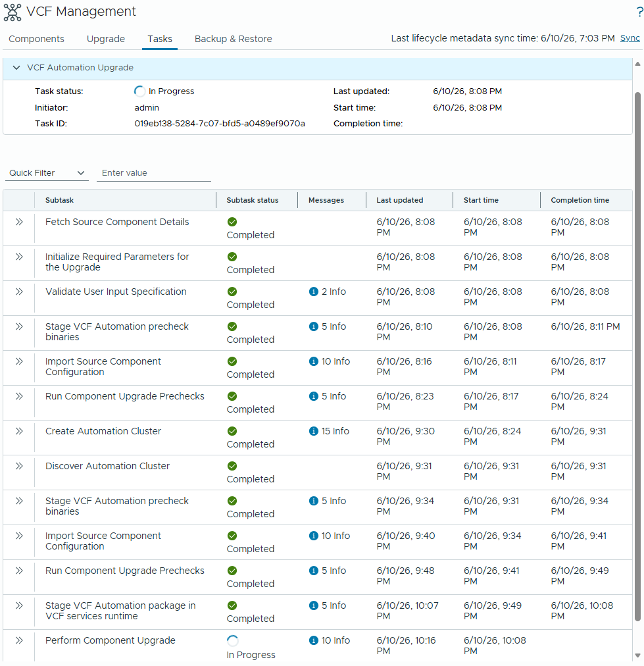Expand the 8:16 PM Import Source Component Configuration row

tap(19, 361)
